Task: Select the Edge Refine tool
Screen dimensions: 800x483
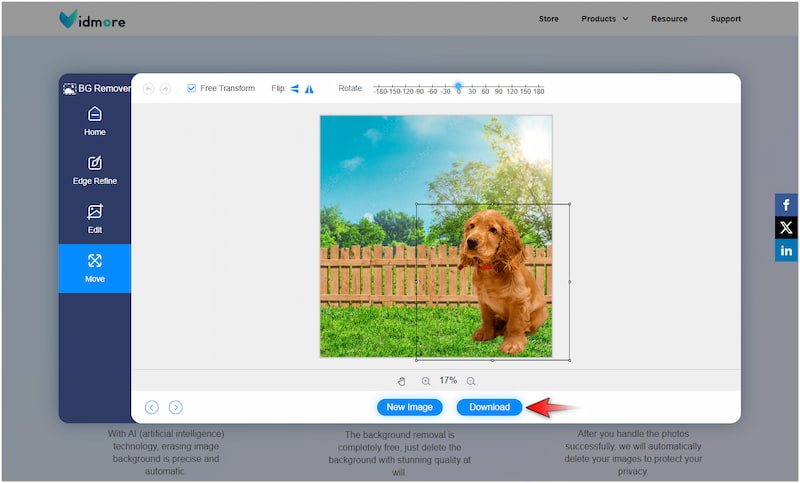Action: pos(94,169)
